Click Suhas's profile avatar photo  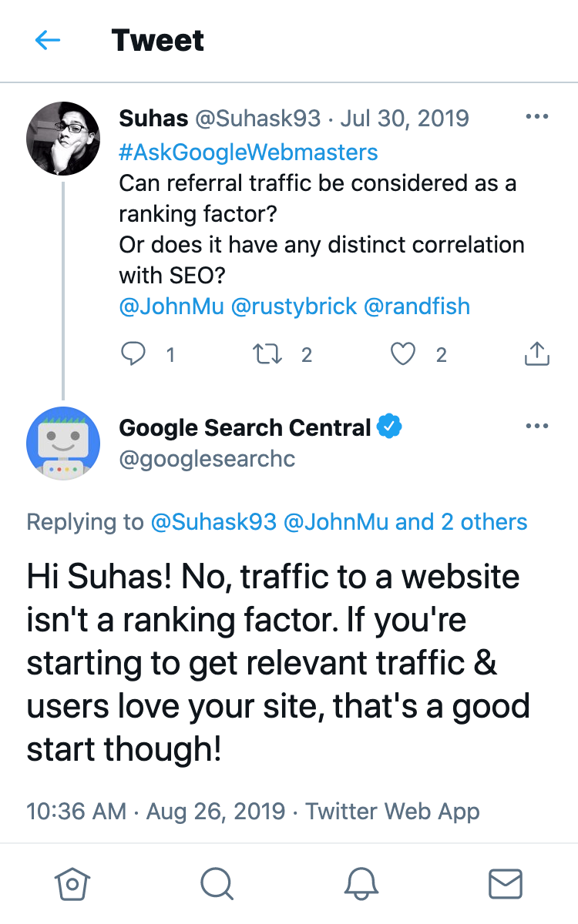click(63, 137)
